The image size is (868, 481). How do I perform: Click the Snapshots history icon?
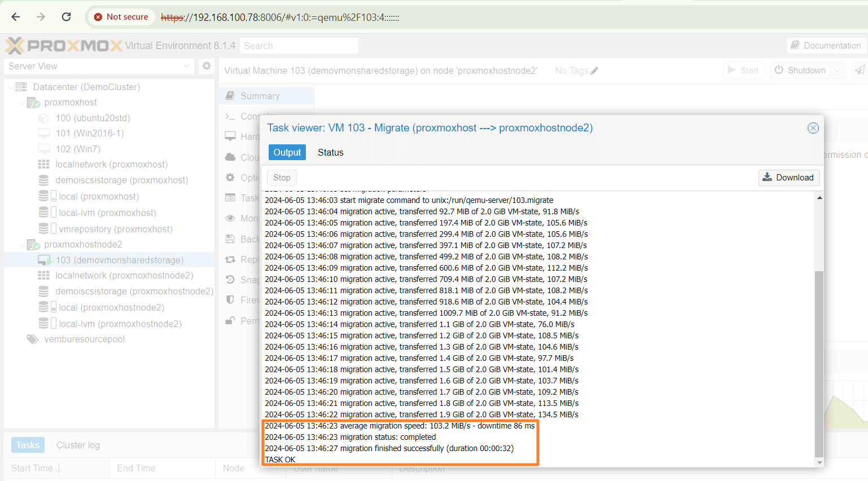(230, 280)
